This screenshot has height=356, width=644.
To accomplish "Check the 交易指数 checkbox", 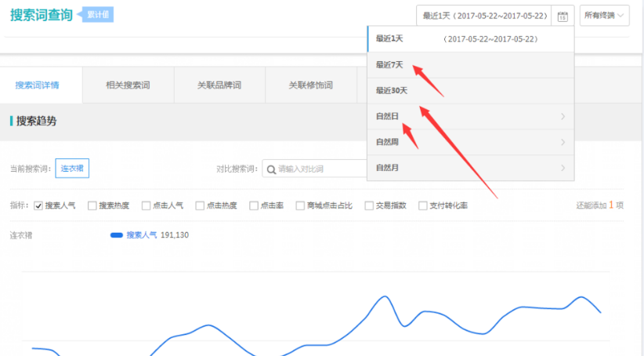I will click(369, 205).
